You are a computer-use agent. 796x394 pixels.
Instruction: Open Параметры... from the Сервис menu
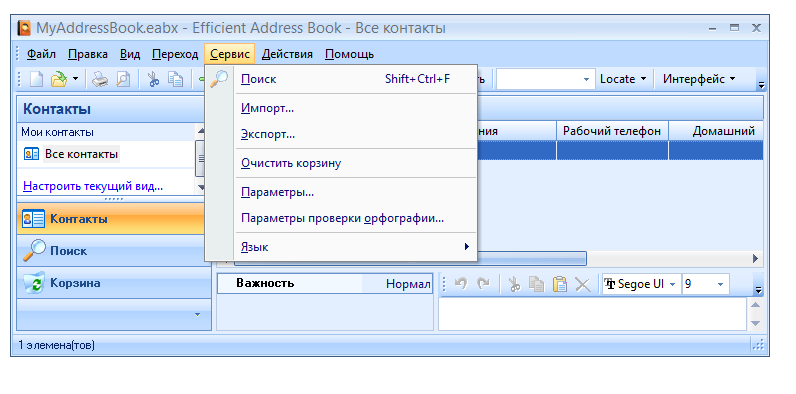coord(341,193)
